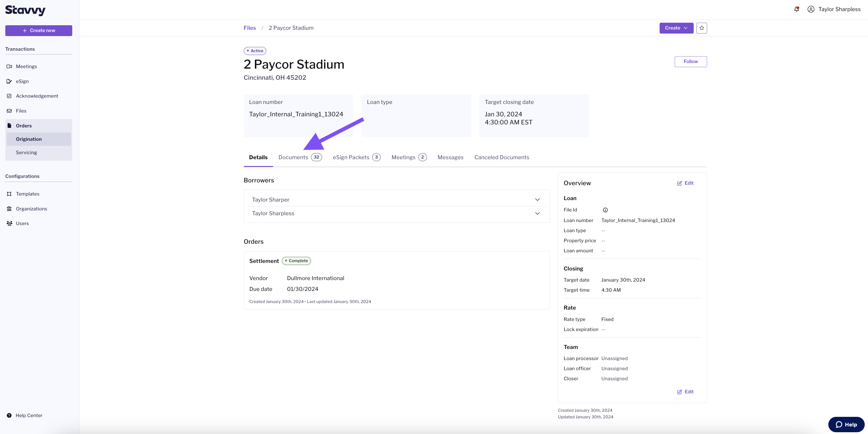
Task: Open Templates from Configurations
Action: 9,194
